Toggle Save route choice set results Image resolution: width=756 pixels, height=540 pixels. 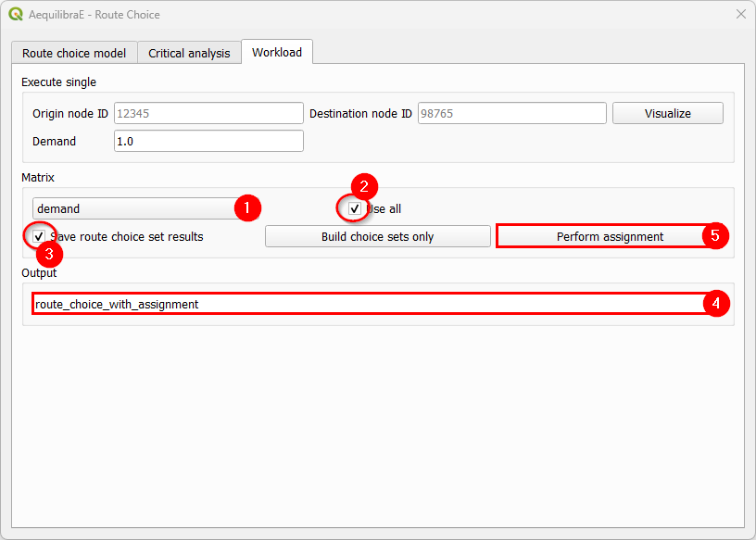(39, 236)
